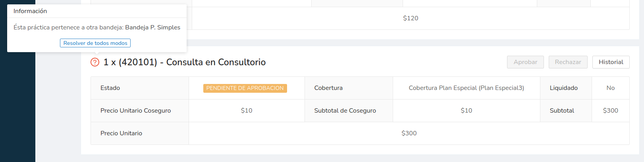Select the Cobertura Plan Especial value
This screenshot has height=162, width=644.
pos(466,88)
